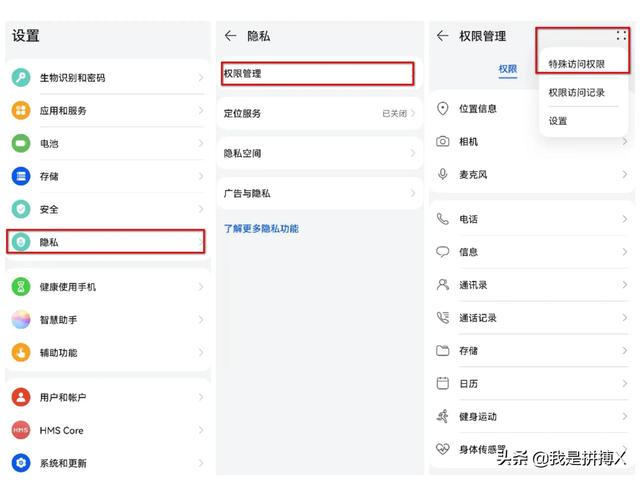Viewport: 640px width, 480px height.
Task: Tap the 智慧助手 gradient icon
Action: pyautogui.click(x=21, y=320)
